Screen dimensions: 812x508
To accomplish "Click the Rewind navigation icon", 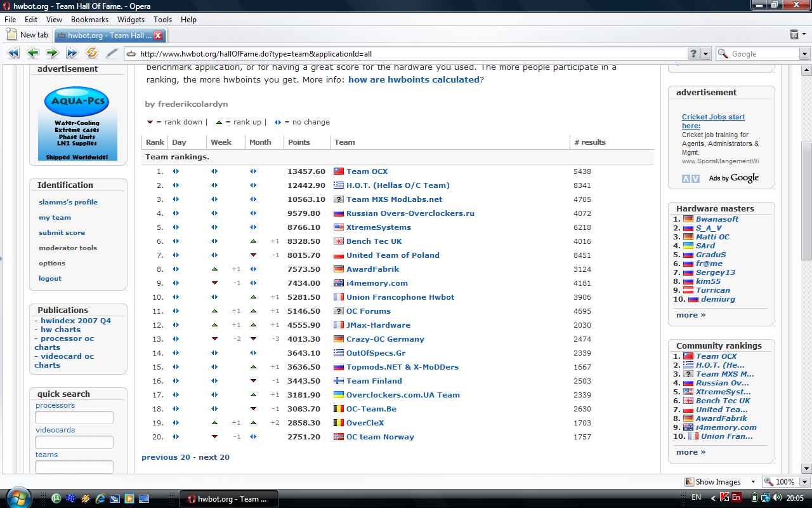I will (13, 53).
